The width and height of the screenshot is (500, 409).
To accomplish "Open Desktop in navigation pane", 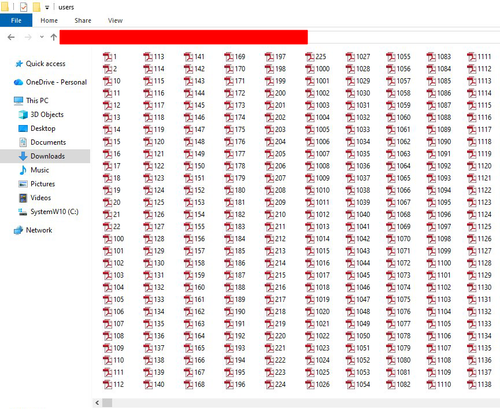I will [37, 128].
